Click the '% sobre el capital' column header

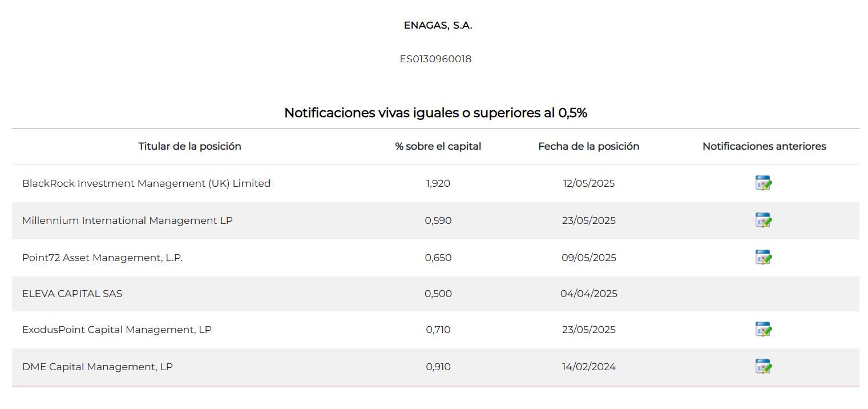(x=438, y=146)
